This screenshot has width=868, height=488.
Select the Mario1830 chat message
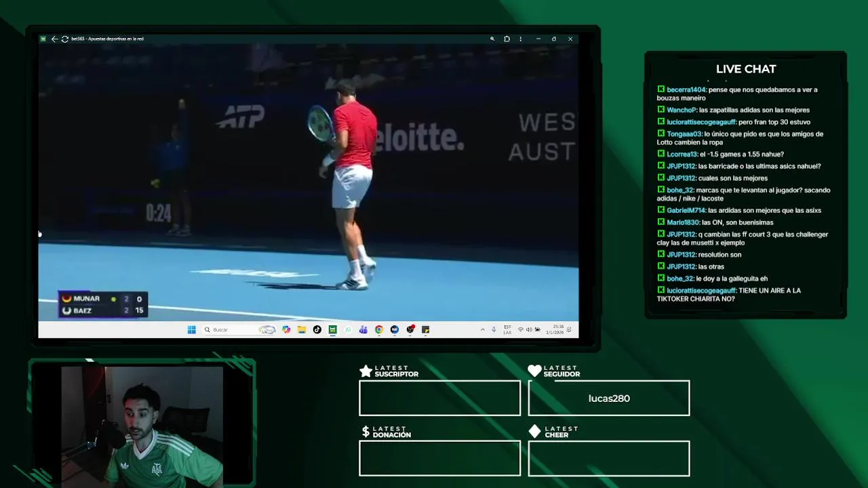click(715, 222)
